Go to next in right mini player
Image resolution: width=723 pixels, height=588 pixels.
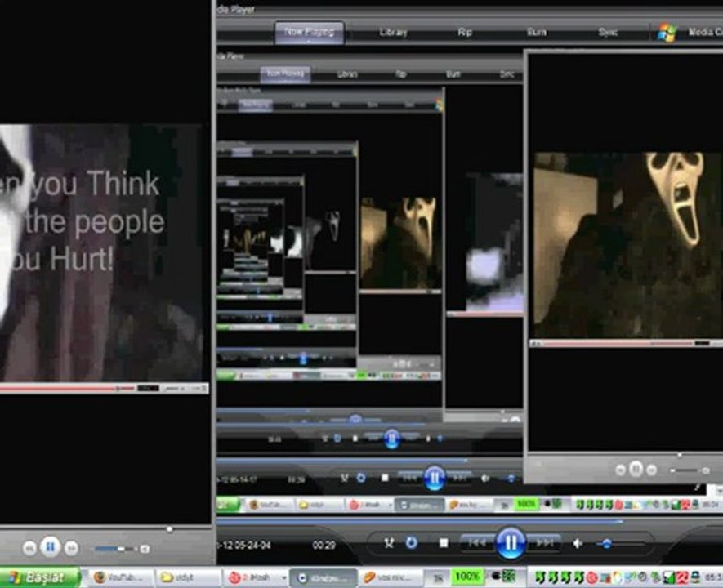pyautogui.click(x=651, y=470)
